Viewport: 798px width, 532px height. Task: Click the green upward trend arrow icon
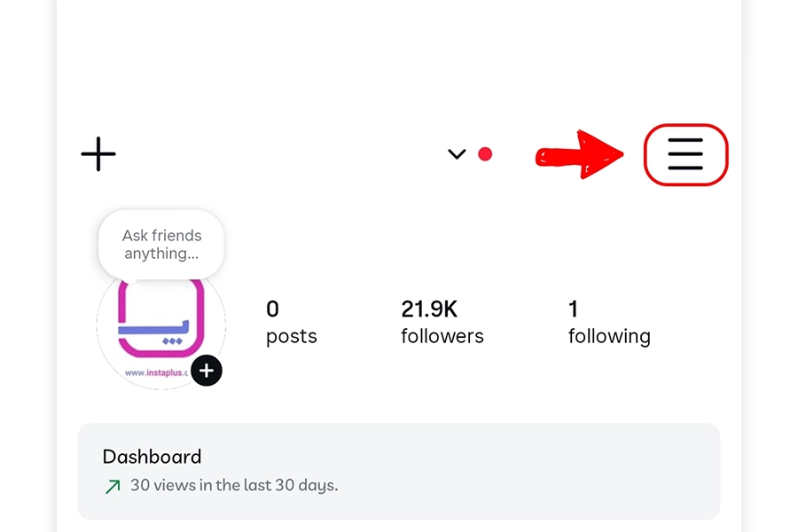tap(113, 486)
